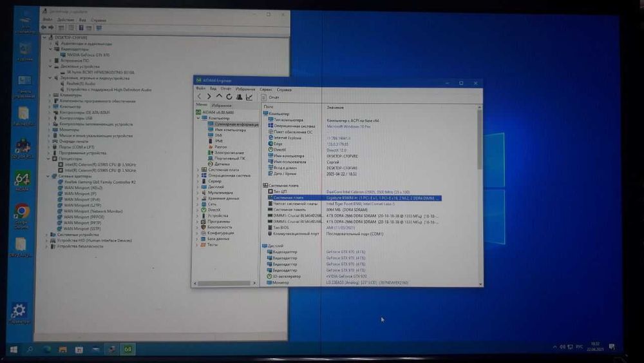Open taskbar search magnifier
644x363 pixels.
(30, 349)
